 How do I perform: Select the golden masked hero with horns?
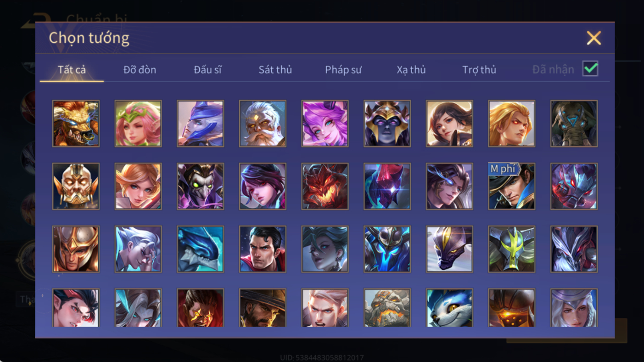point(76,187)
